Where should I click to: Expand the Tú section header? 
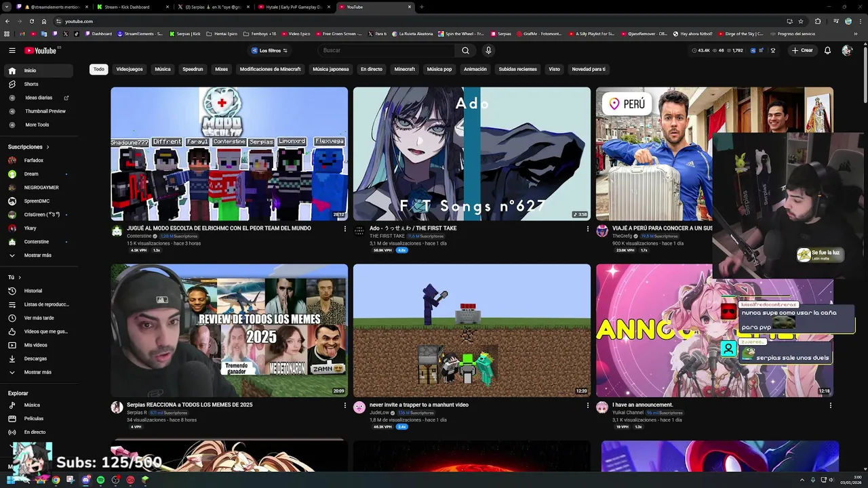14,277
